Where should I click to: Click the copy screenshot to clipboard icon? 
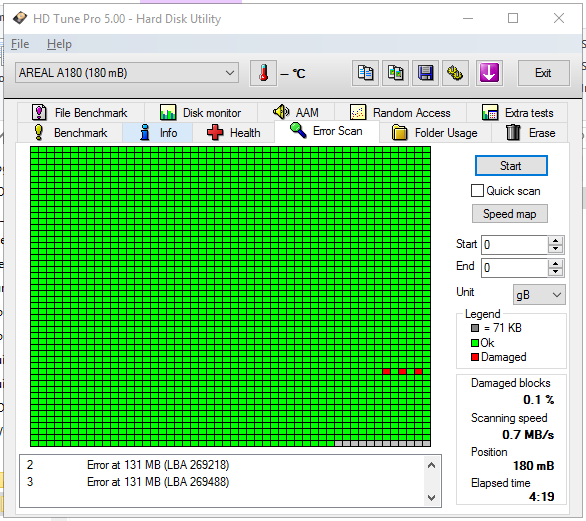coord(395,73)
